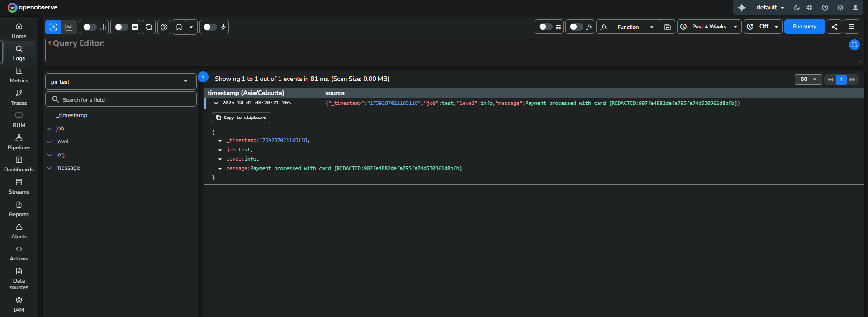Go to Data sources

point(19,279)
